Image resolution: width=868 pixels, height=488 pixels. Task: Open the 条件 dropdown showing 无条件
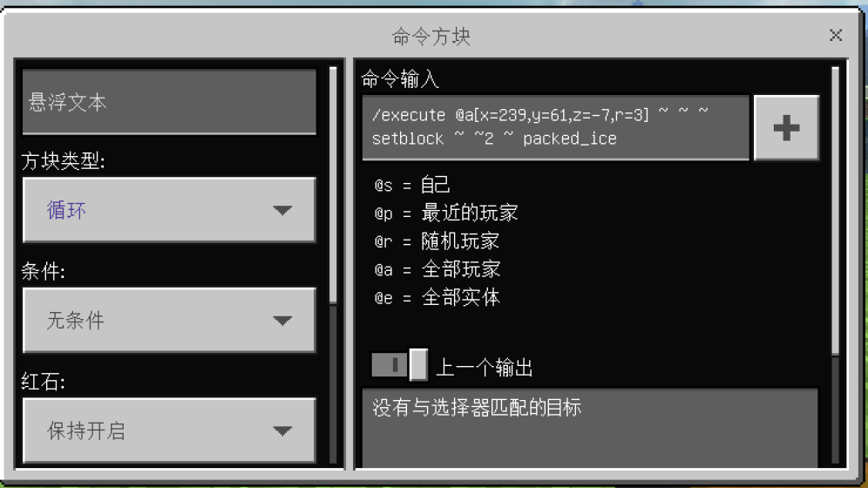point(169,320)
